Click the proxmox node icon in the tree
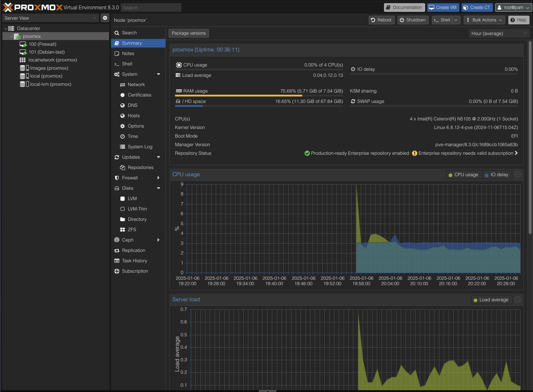 [17, 36]
